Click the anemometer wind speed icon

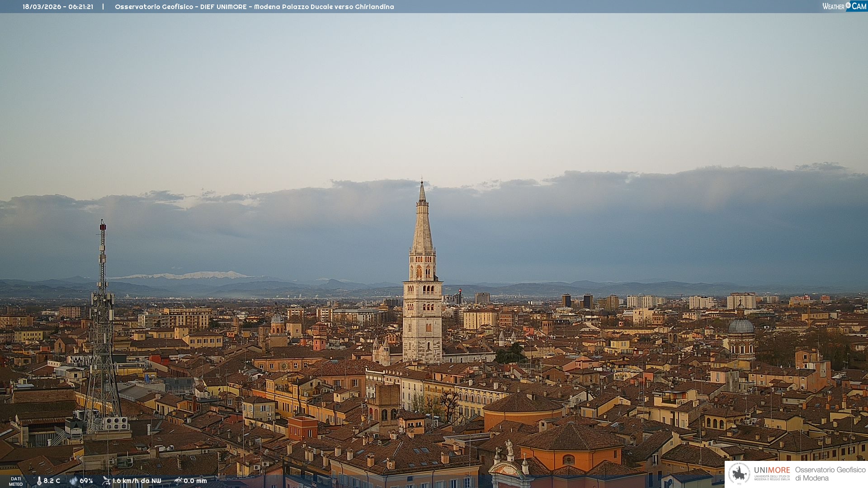pyautogui.click(x=106, y=481)
